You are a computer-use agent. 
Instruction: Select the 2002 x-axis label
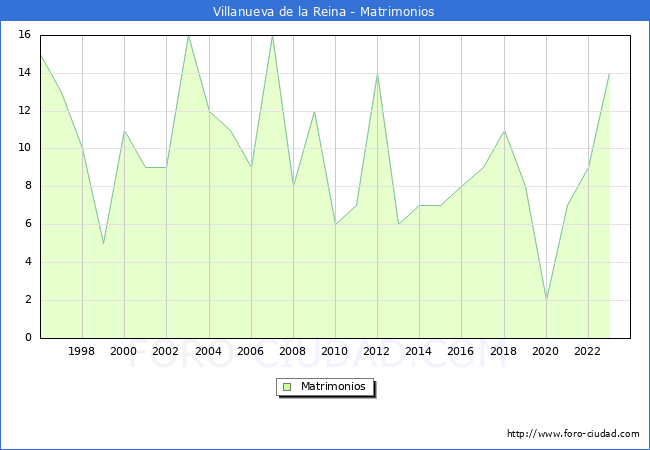coord(165,351)
